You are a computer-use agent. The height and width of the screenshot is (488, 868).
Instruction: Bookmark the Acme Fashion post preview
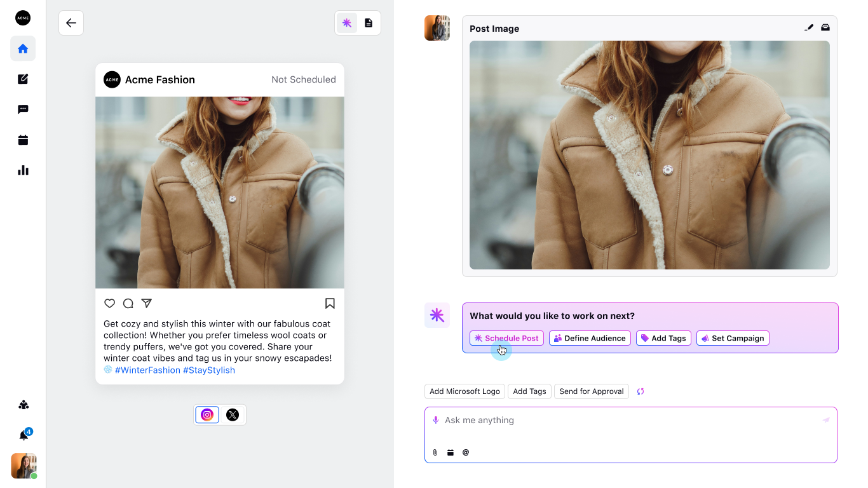[330, 303]
